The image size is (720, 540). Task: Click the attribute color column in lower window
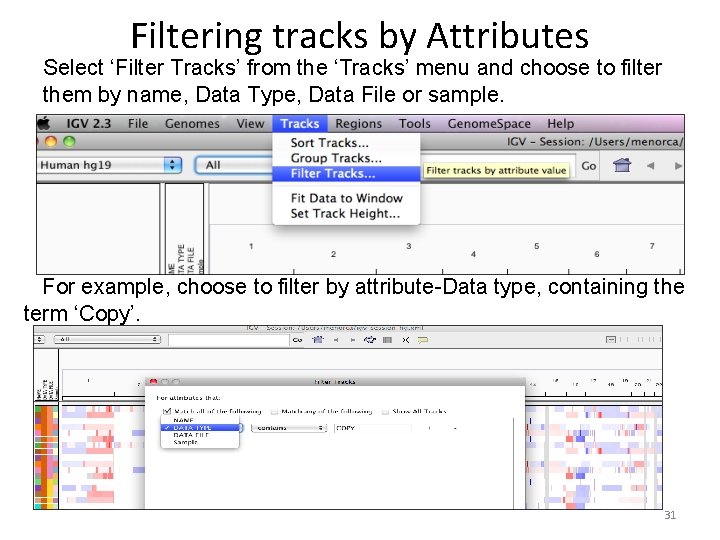coord(46,457)
